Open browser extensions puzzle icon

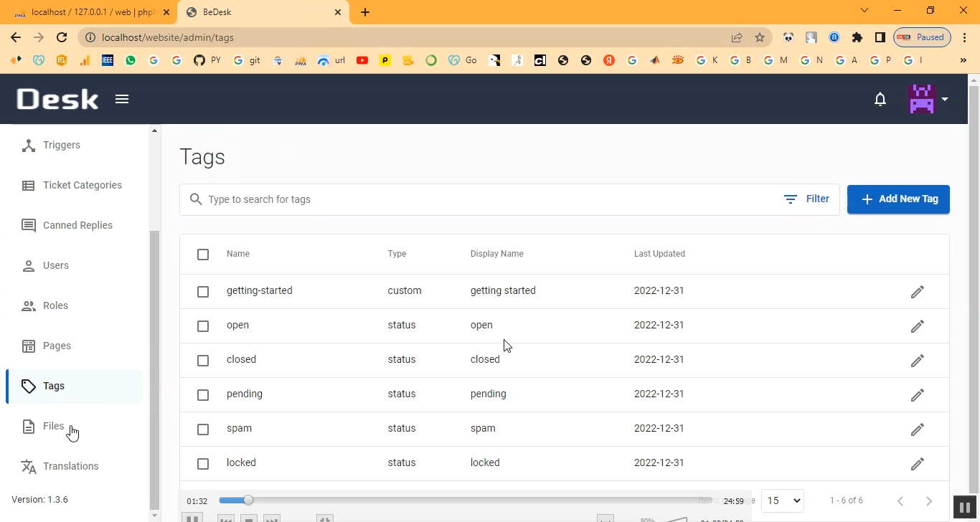coord(857,37)
